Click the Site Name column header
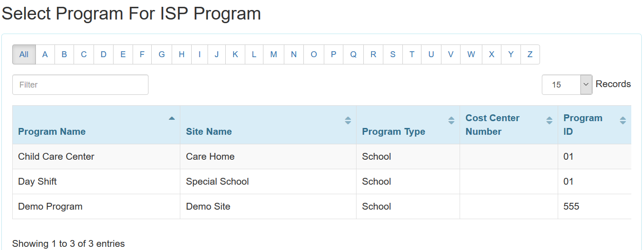Screen dimensions: 644x250 tap(209, 132)
